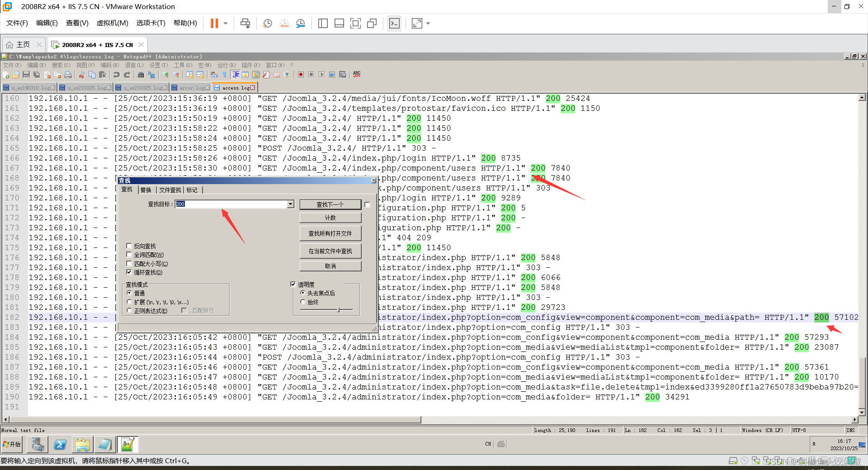
Task: Click inside the 查找目标 input field
Action: (231, 204)
